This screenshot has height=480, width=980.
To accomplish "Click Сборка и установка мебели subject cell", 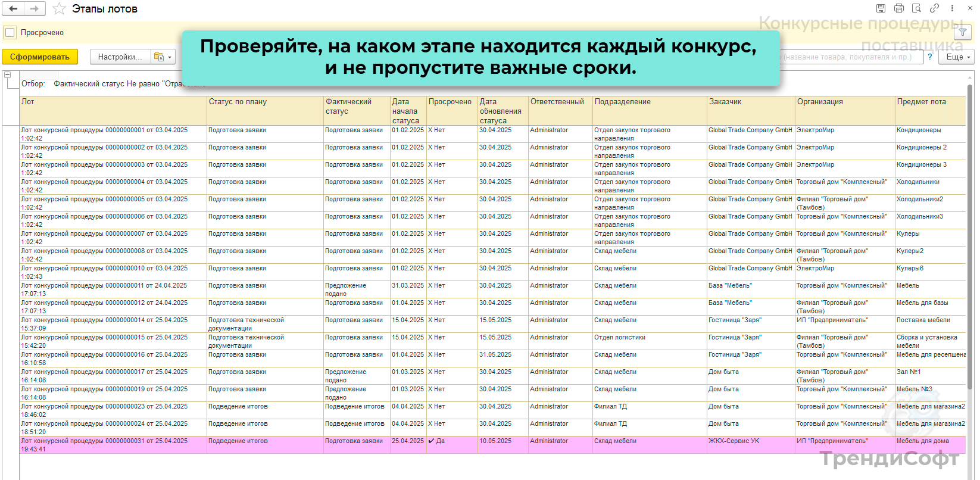I will [930, 341].
